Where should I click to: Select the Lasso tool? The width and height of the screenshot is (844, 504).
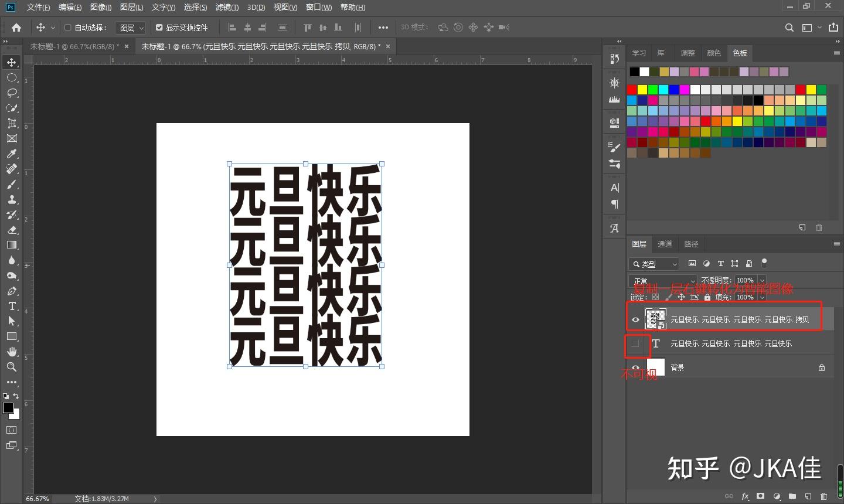coord(12,93)
